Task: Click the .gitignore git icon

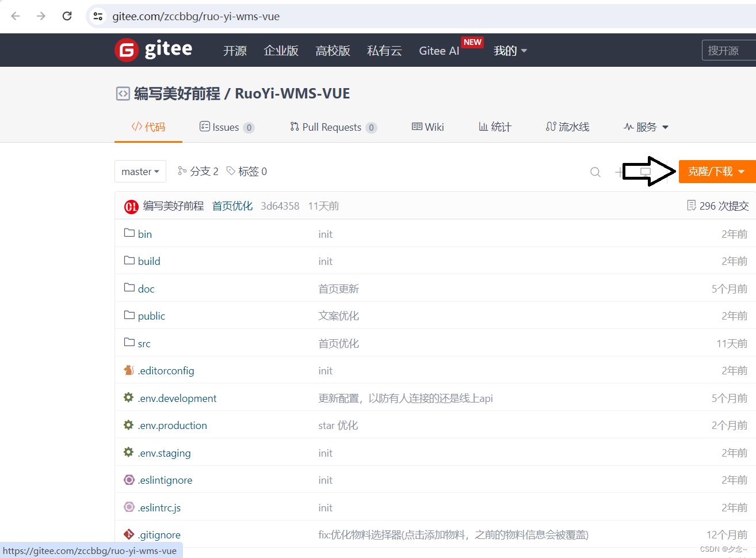Action: pyautogui.click(x=129, y=534)
